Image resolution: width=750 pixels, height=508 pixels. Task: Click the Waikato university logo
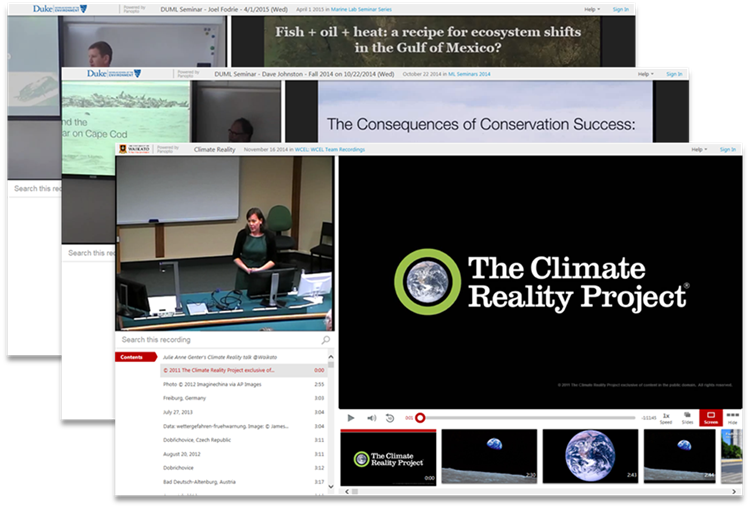[x=135, y=149]
